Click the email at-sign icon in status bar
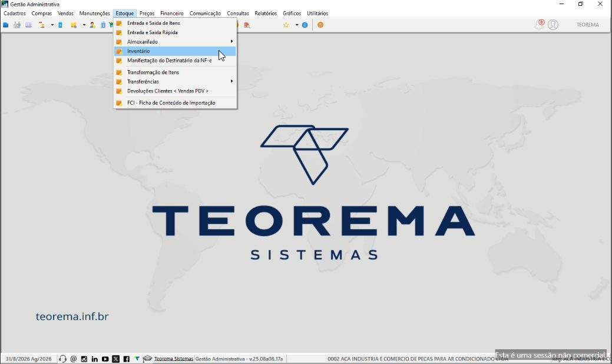Screen dimensions: 612x364 (x=74, y=359)
